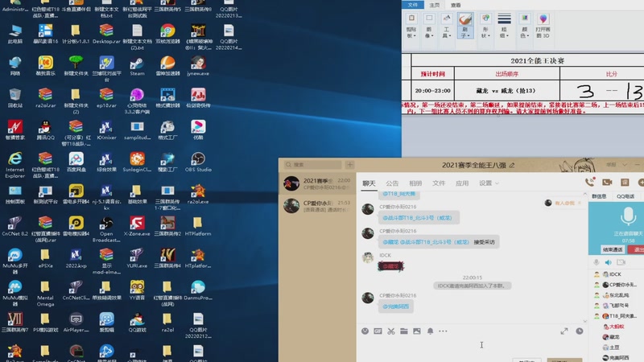Select the 回收站 recycle bin icon
The height and width of the screenshot is (362, 644).
tap(15, 98)
